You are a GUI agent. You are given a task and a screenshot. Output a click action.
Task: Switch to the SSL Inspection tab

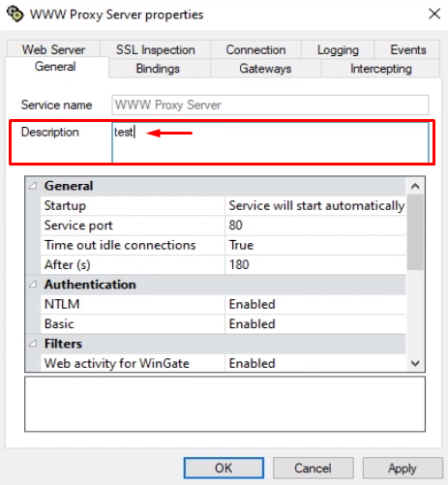156,49
